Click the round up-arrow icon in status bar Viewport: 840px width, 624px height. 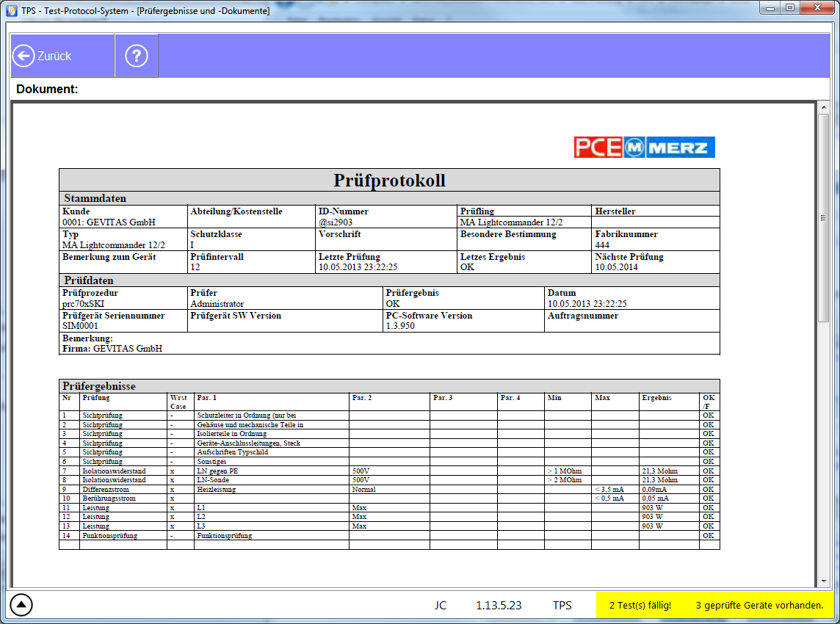[21, 605]
